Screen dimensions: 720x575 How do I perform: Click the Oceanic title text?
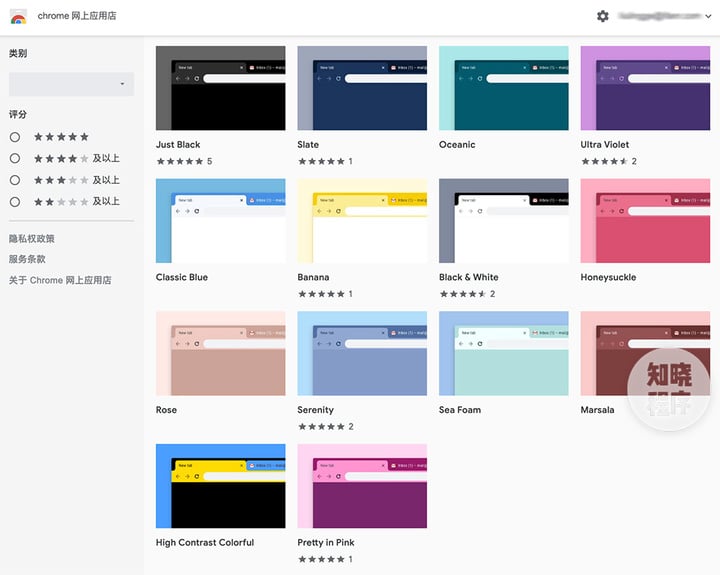(457, 145)
